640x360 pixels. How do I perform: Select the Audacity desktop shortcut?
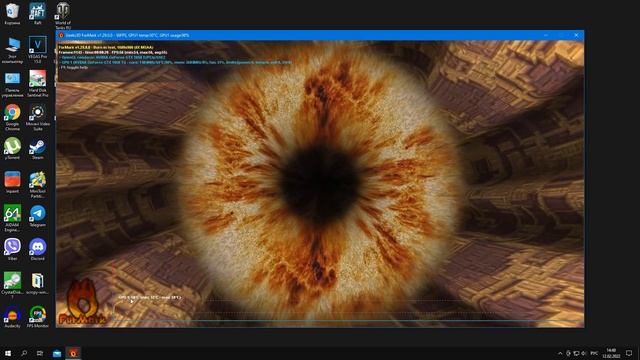[x=12, y=318]
